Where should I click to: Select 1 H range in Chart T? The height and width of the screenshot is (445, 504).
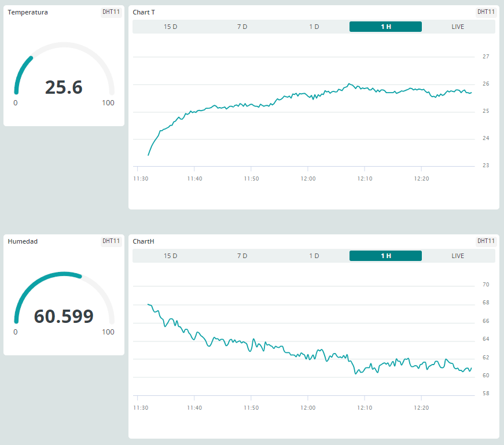(x=386, y=27)
